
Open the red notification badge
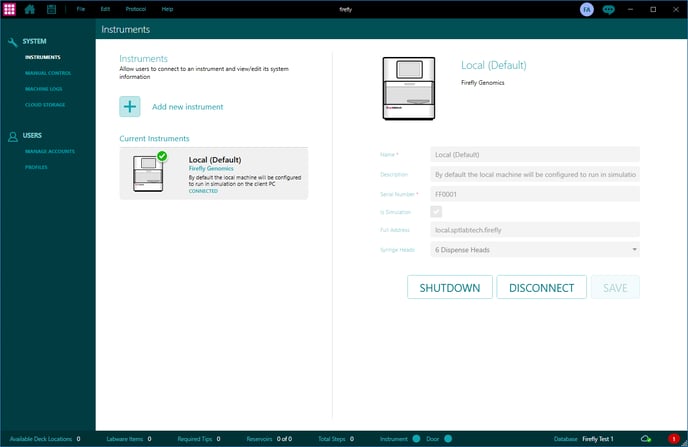pyautogui.click(x=673, y=438)
